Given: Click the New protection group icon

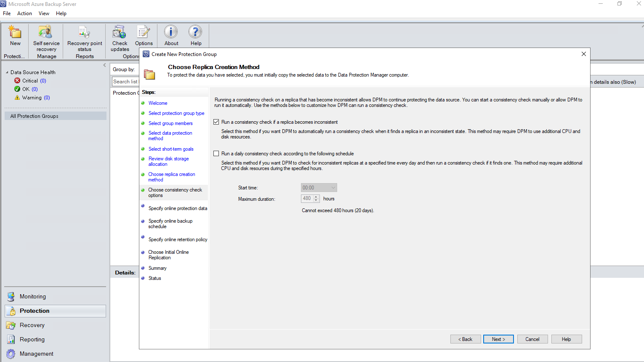Looking at the screenshot, I should (x=15, y=32).
